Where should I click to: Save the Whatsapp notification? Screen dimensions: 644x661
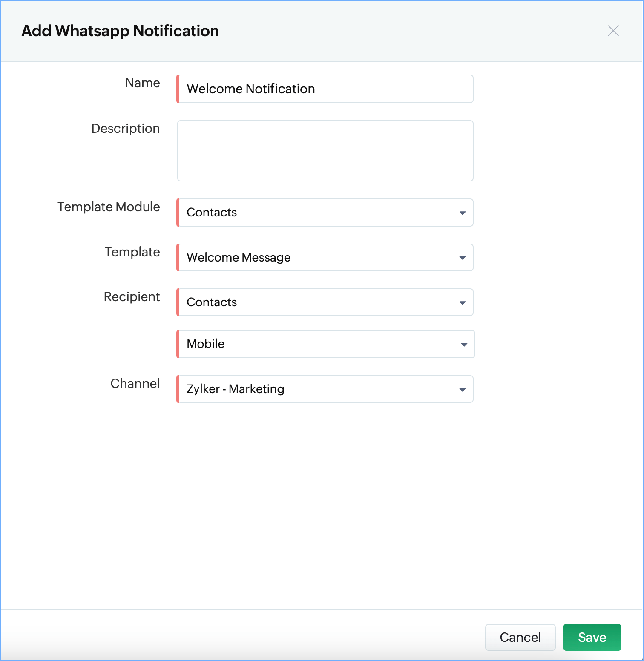pos(592,637)
